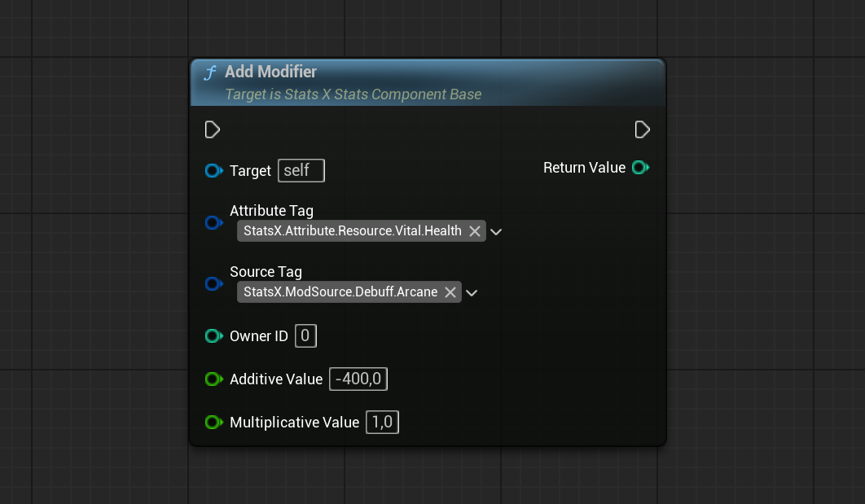Click the Source Tag input pin circle
The width and height of the screenshot is (865, 504).
tap(213, 283)
